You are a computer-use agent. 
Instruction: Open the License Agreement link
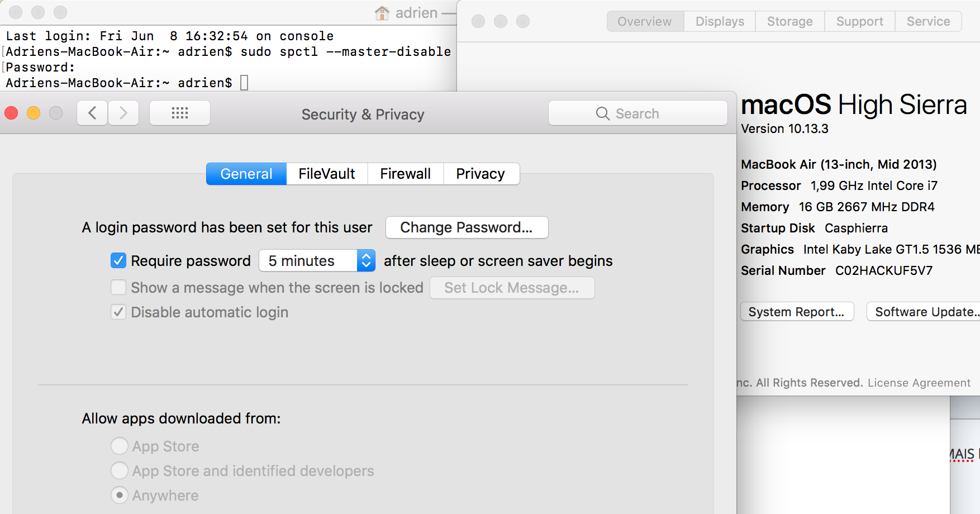pyautogui.click(x=919, y=383)
